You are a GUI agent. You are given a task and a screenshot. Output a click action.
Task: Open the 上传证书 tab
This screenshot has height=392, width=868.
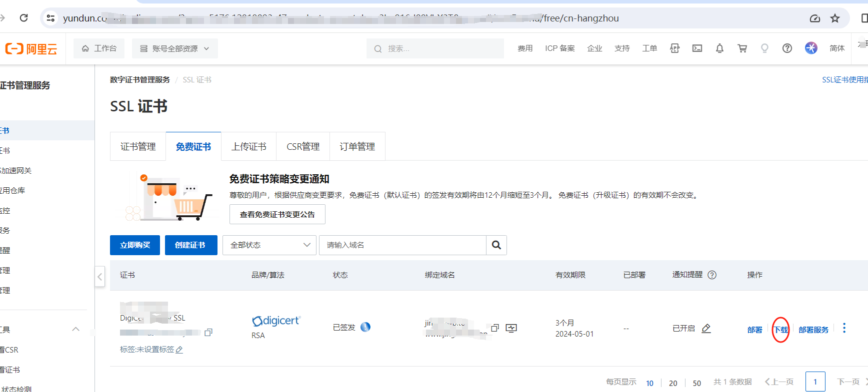[249, 146]
